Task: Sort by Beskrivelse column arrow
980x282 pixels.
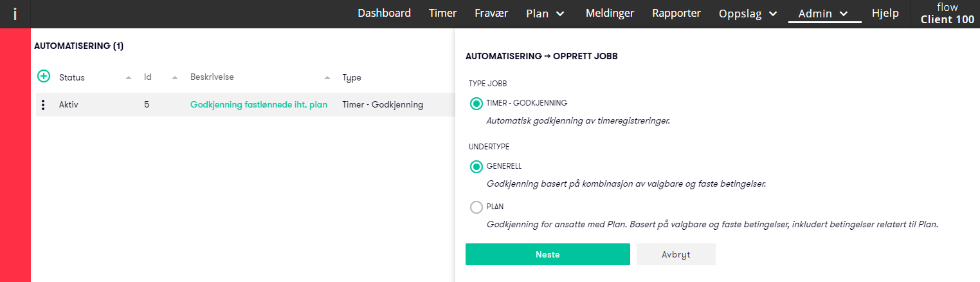Action: 327,77
